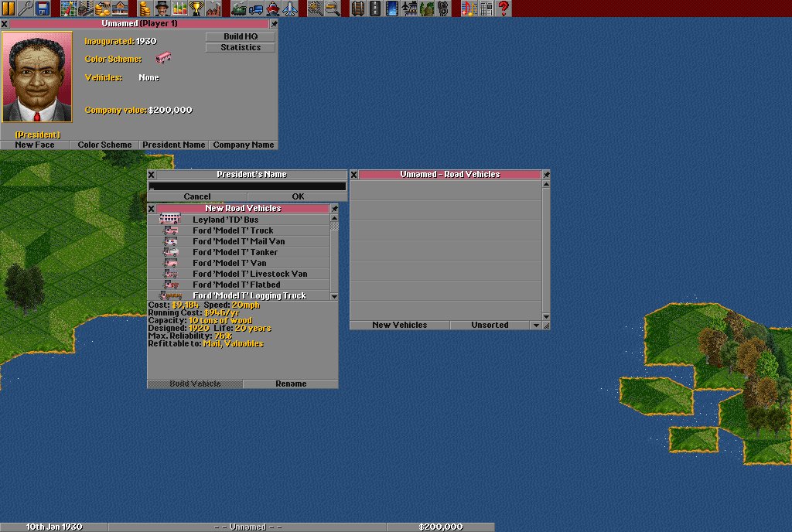Viewport: 792px width, 532px height.
Task: Select the build docks water icon
Action: point(392,8)
